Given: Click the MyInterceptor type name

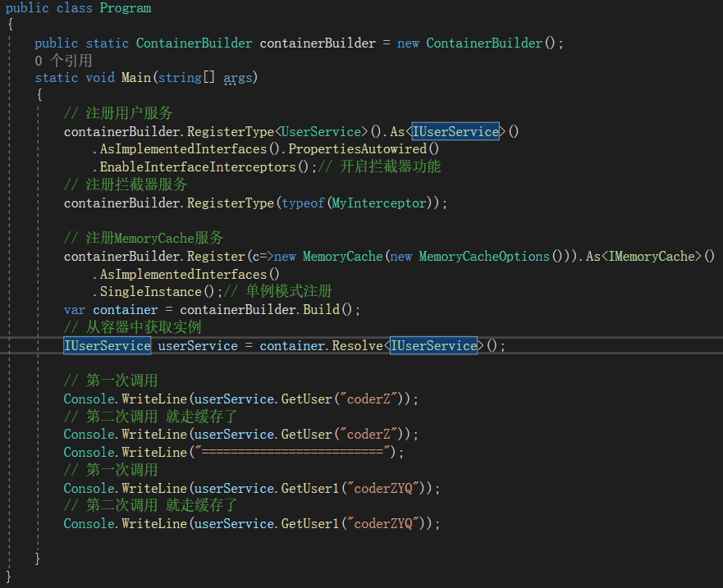Looking at the screenshot, I should click(x=379, y=203).
